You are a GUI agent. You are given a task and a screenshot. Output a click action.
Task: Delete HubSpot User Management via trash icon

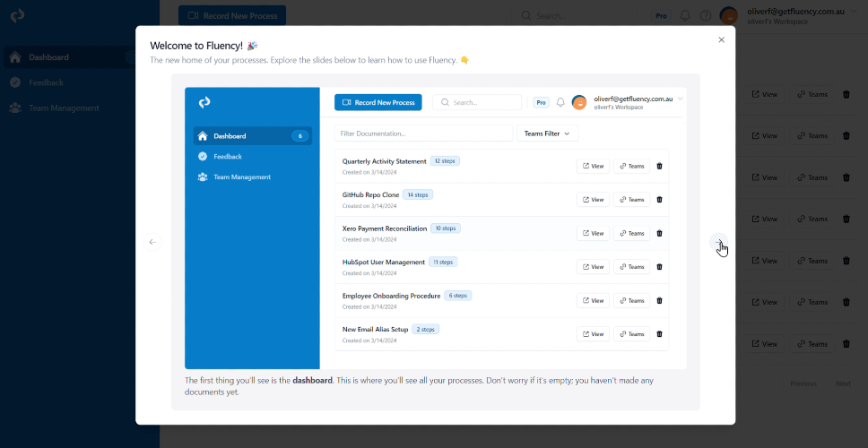pyautogui.click(x=659, y=267)
